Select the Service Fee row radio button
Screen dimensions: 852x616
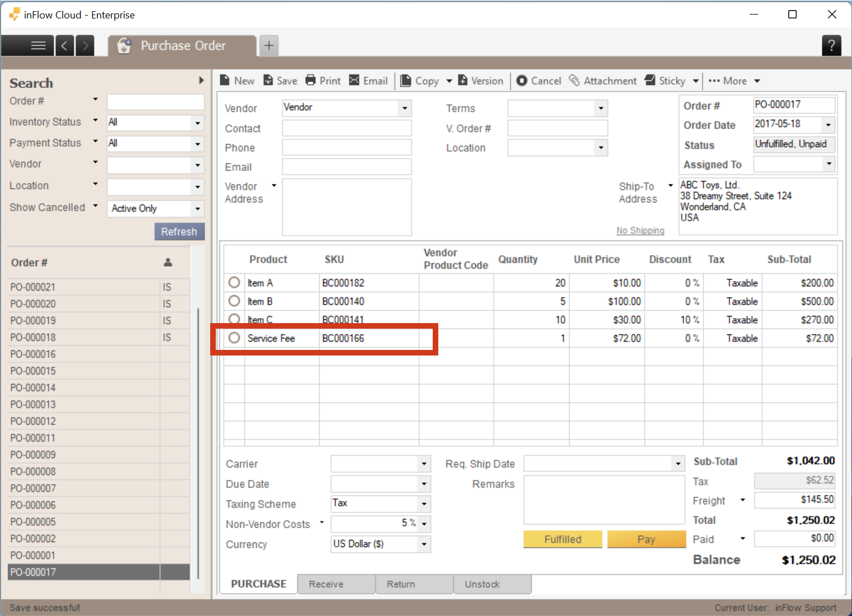(x=234, y=338)
